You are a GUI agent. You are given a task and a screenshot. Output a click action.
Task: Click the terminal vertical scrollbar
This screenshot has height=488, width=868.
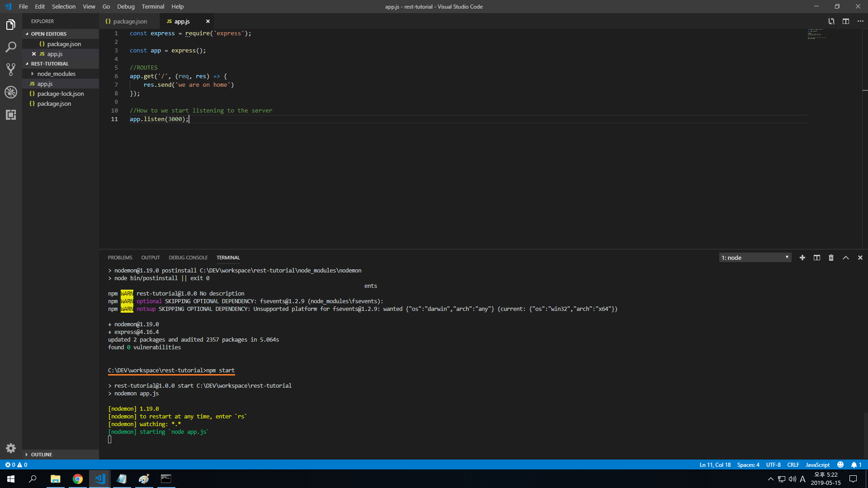[x=865, y=435]
